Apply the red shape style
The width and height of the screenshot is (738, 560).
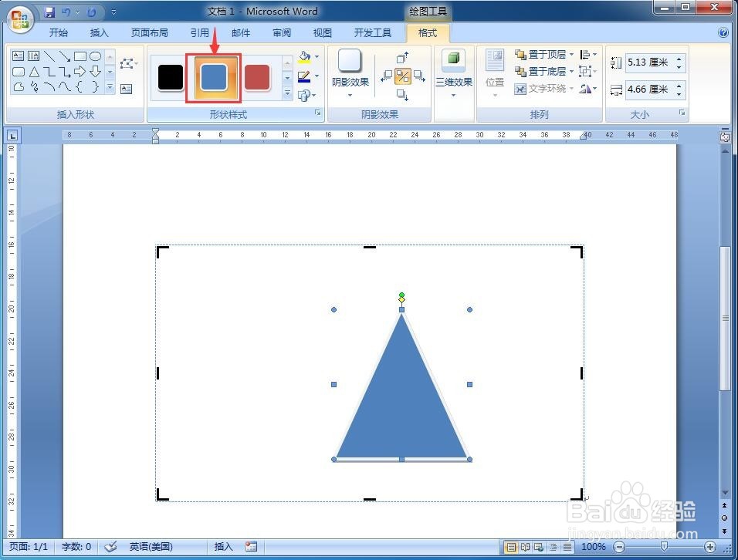coord(257,77)
